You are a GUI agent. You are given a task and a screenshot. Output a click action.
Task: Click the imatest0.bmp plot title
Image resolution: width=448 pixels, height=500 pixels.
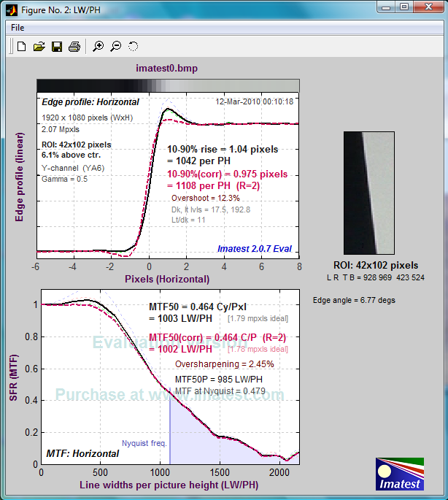(x=167, y=69)
